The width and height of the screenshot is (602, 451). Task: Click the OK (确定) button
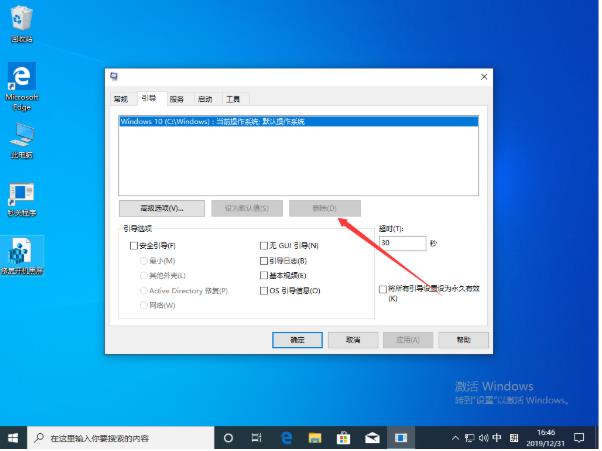pyautogui.click(x=298, y=340)
